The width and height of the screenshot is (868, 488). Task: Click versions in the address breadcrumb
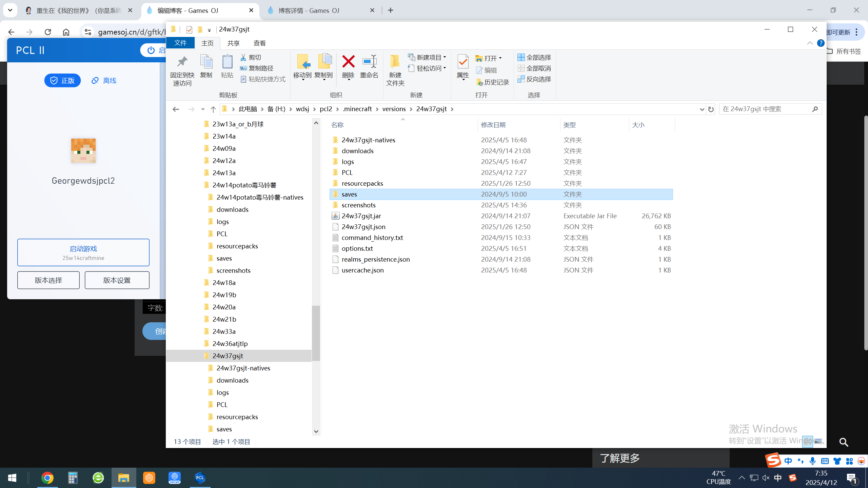click(394, 109)
